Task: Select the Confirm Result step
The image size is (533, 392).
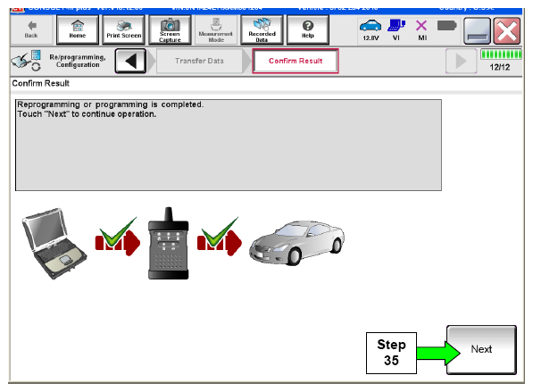Action: [x=296, y=62]
